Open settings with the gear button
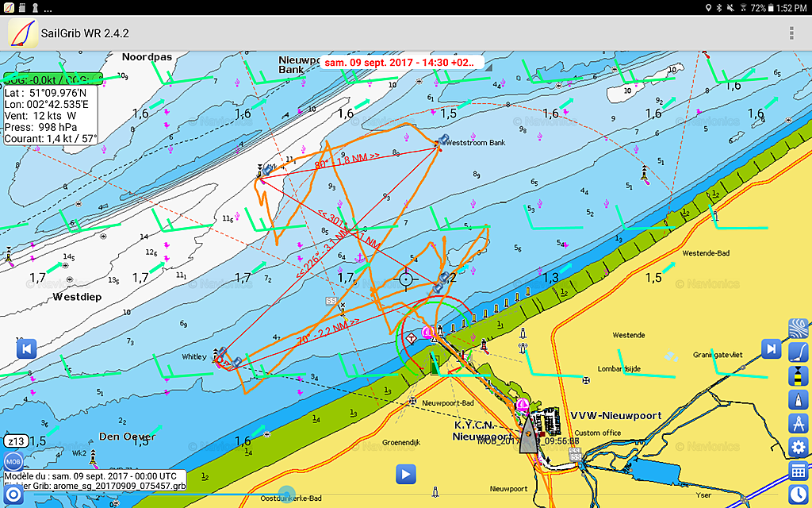Screen dimensions: 812x508 click(x=798, y=448)
